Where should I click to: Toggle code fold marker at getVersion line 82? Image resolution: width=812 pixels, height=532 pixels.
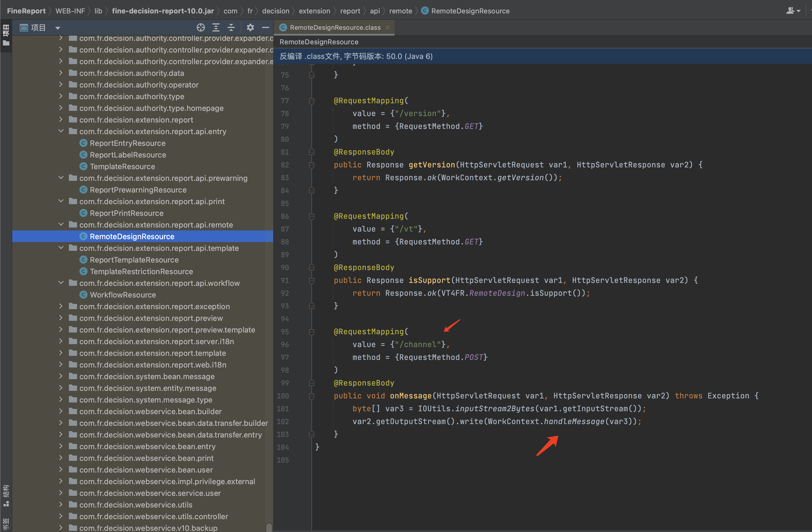tap(311, 165)
